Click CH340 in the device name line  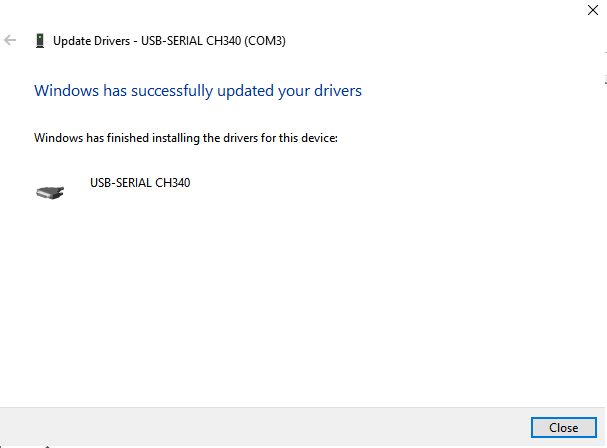pyautogui.click(x=173, y=183)
